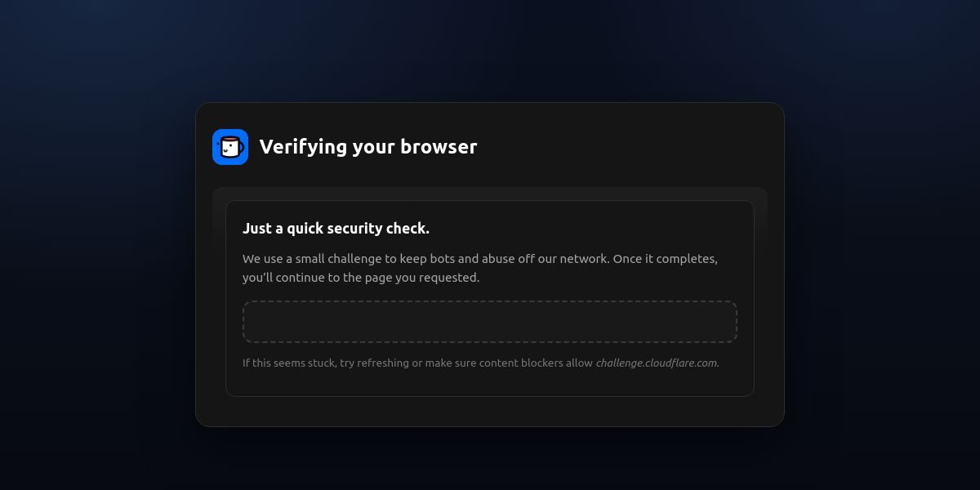The image size is (980, 490).
Task: Click the blue coffee mug logo icon
Action: [x=230, y=147]
